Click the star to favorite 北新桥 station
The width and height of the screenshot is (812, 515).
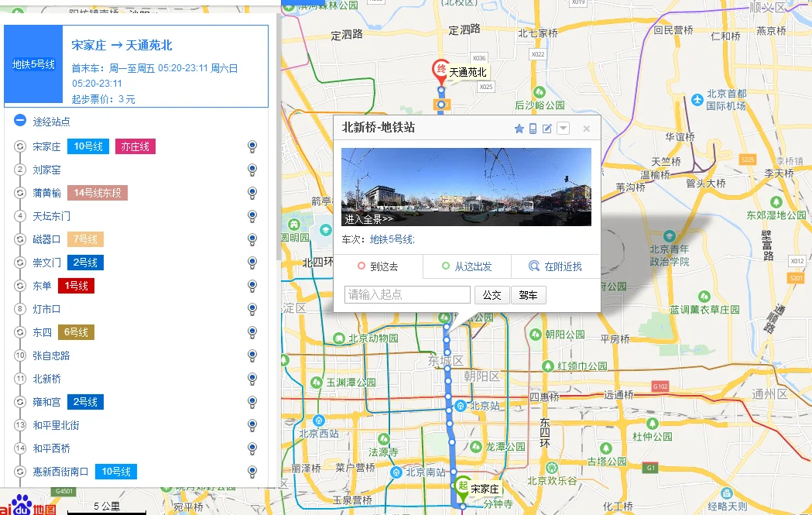pos(519,129)
